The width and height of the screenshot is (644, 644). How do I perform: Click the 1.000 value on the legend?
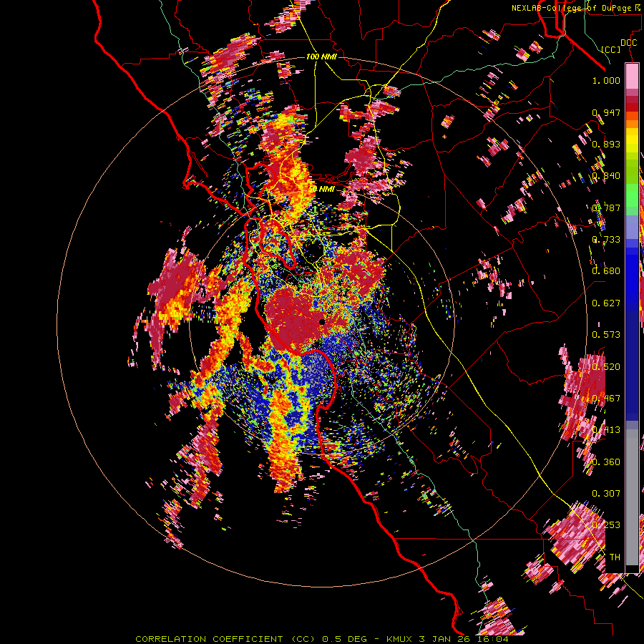point(606,80)
